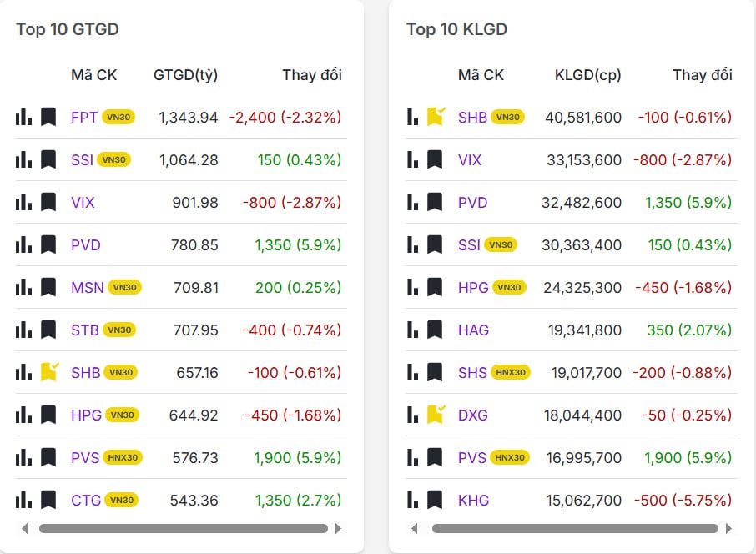Click chart icon beside SSI in GTGD list
Viewport: 756px width, 554px height.
point(23,159)
